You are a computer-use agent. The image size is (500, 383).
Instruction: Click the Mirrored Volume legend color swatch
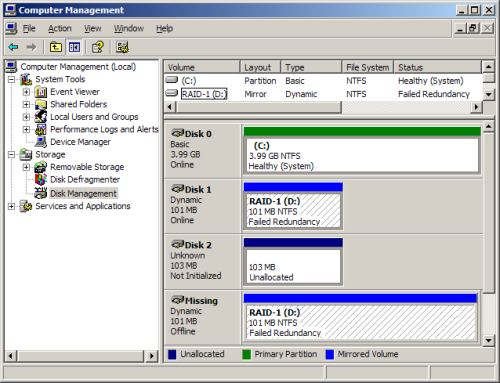pyautogui.click(x=330, y=354)
